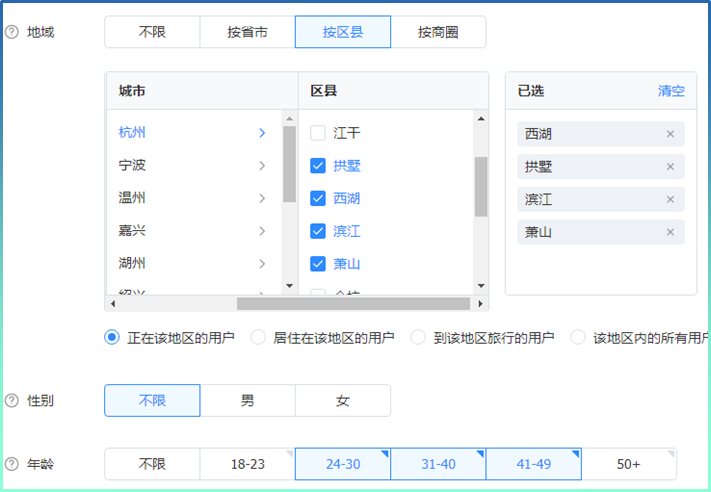
Task: Deselect the 31-40 age range
Action: click(x=438, y=464)
